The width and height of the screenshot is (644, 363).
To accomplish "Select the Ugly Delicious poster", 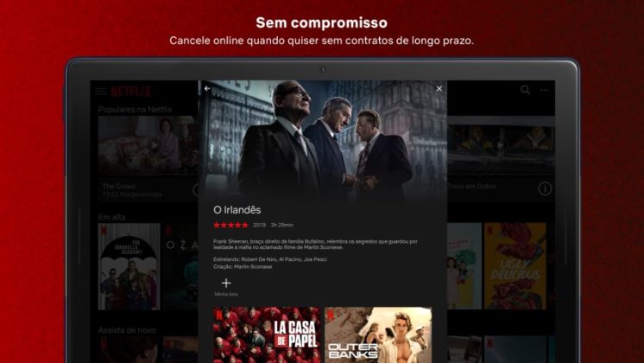I will tap(515, 266).
